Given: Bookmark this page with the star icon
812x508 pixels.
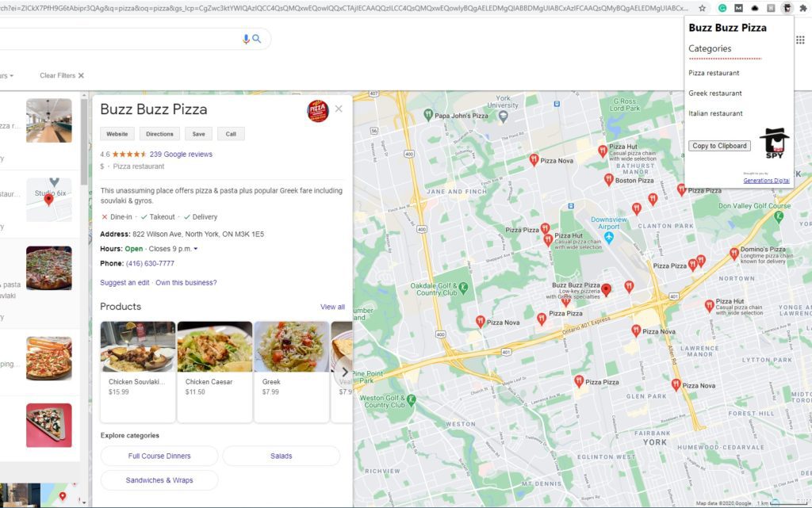Looking at the screenshot, I should point(703,8).
